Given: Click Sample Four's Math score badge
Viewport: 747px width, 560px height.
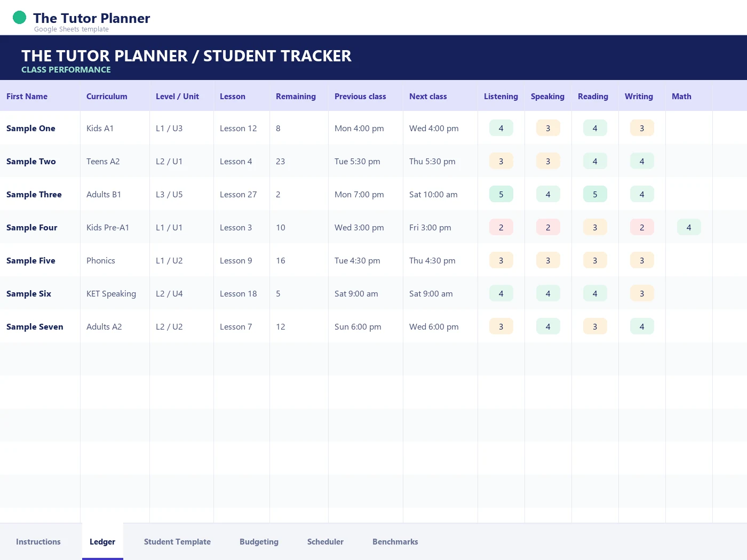Looking at the screenshot, I should (689, 227).
